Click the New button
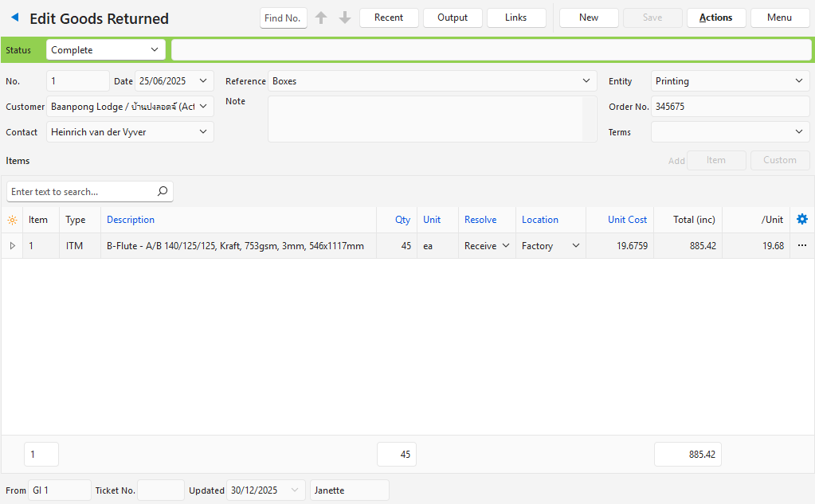 point(589,18)
